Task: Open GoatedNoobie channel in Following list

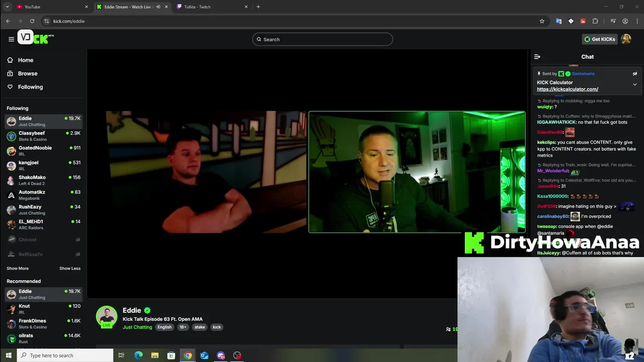Action: tap(44, 151)
